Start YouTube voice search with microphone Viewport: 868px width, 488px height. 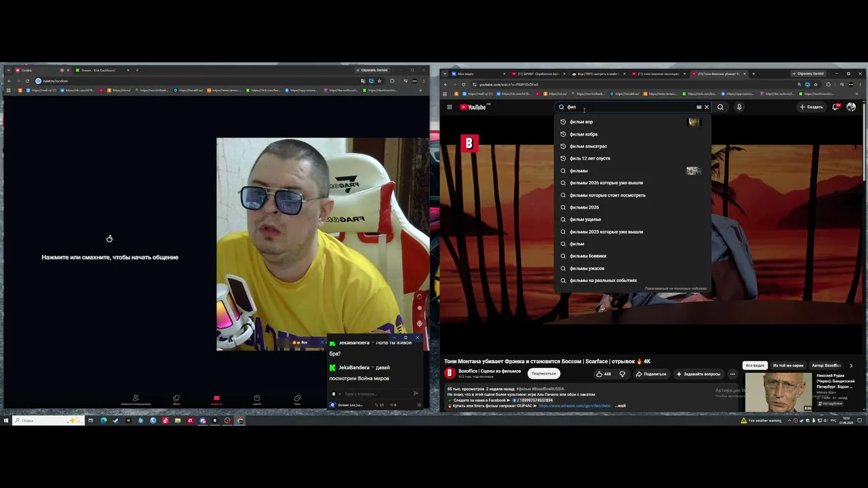tap(739, 107)
